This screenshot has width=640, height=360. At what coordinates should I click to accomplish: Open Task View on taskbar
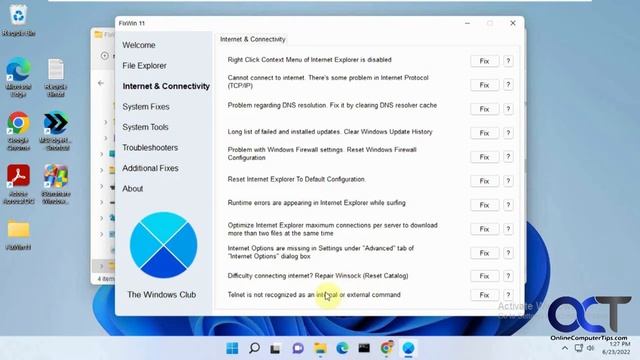[276, 348]
